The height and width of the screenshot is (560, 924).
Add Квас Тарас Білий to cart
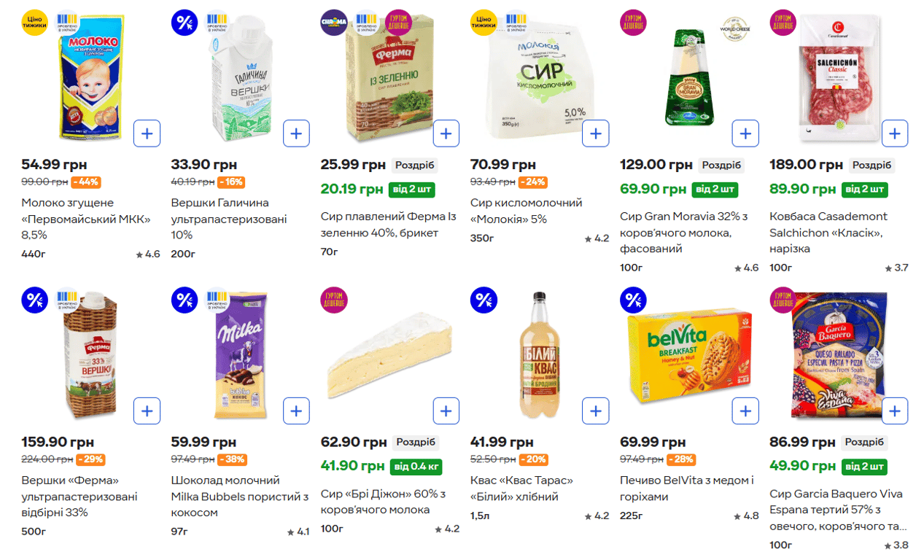[595, 411]
